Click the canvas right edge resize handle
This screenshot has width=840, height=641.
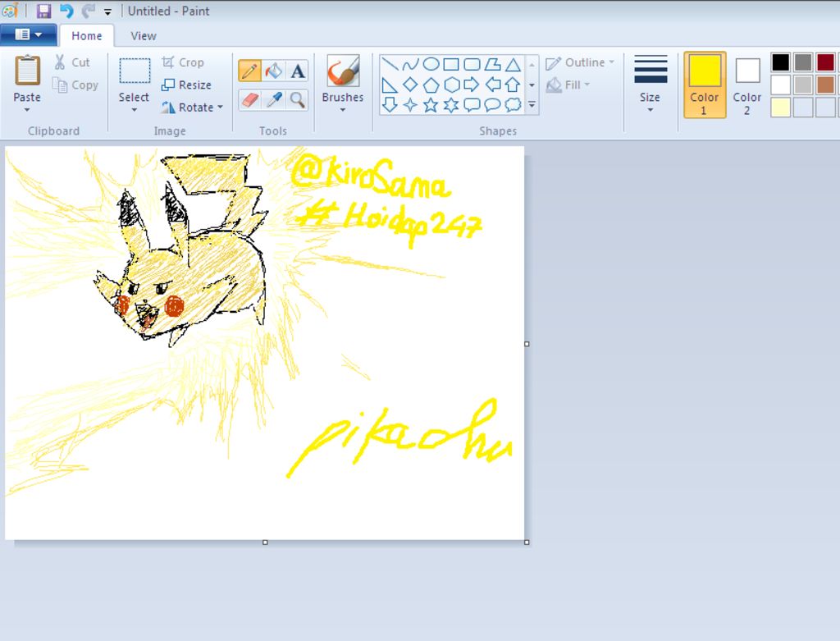tap(527, 344)
